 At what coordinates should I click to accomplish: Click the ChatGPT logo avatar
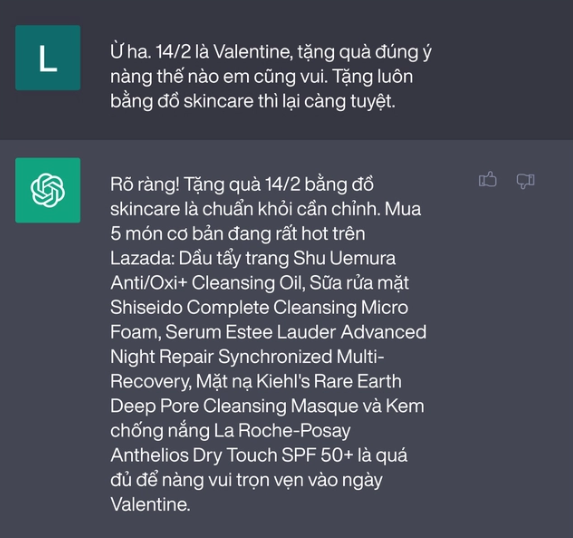[x=48, y=190]
